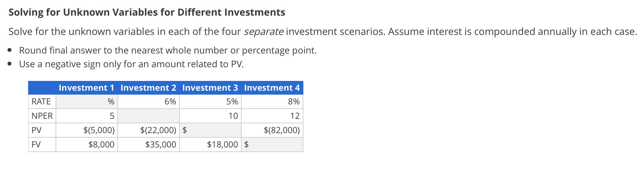Select the Investment 2 column header
The image size is (644, 169).
click(x=148, y=88)
